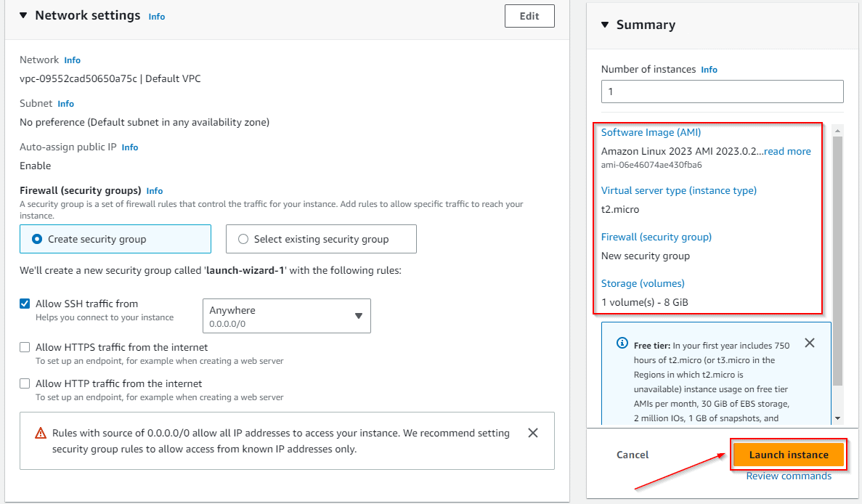
Task: Dismiss the 0.0.0.0/0 security warning
Action: point(533,432)
